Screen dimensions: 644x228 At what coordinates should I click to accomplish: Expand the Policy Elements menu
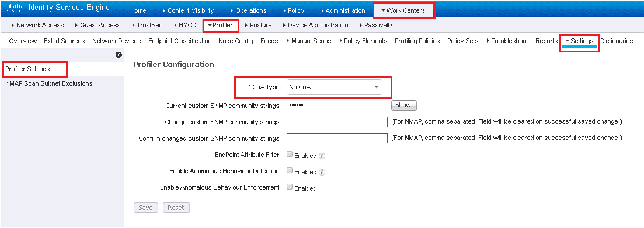coord(363,41)
